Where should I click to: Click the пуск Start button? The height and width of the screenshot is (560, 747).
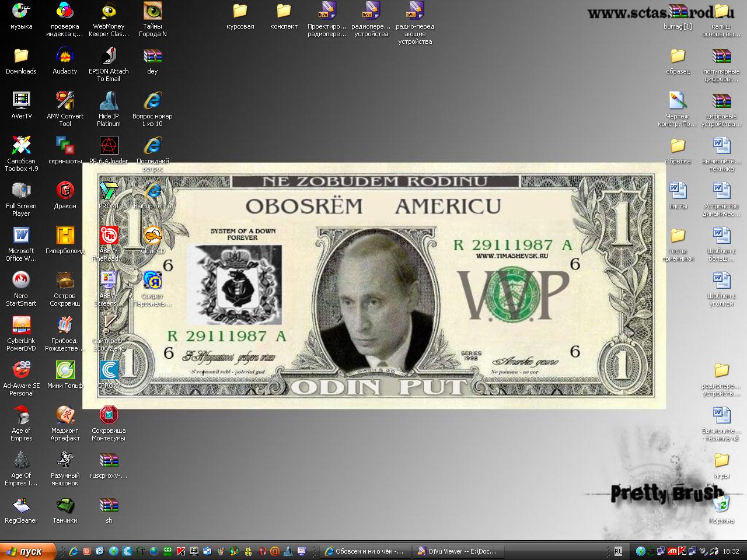pyautogui.click(x=28, y=551)
